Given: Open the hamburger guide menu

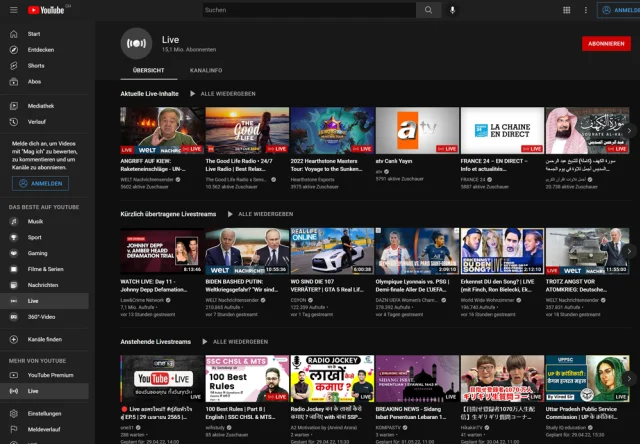Looking at the screenshot, I should click(x=12, y=10).
